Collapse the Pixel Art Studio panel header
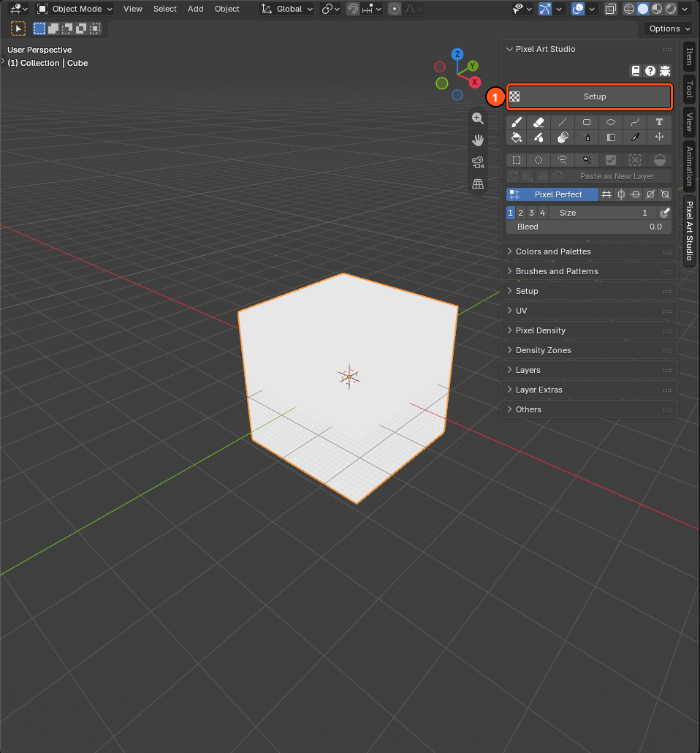This screenshot has height=753, width=700. point(589,49)
